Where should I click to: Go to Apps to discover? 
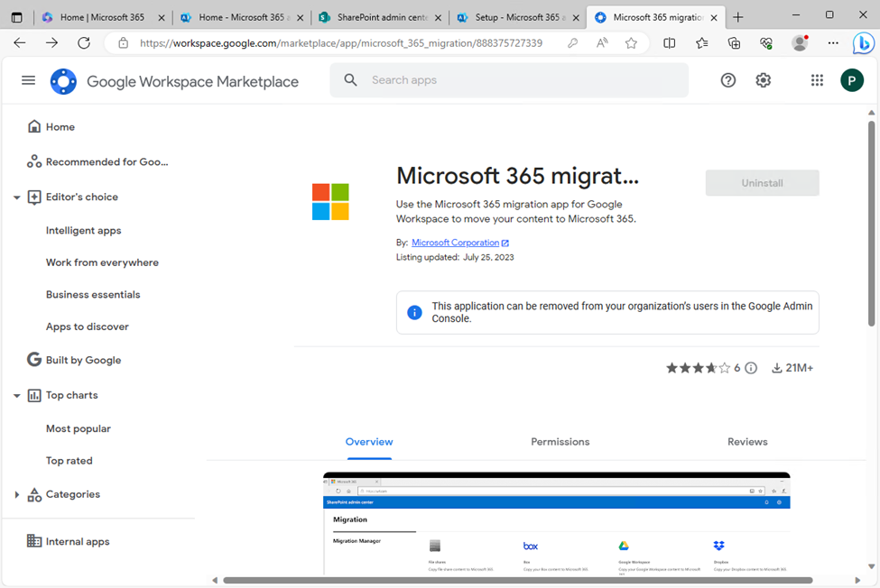tap(87, 326)
